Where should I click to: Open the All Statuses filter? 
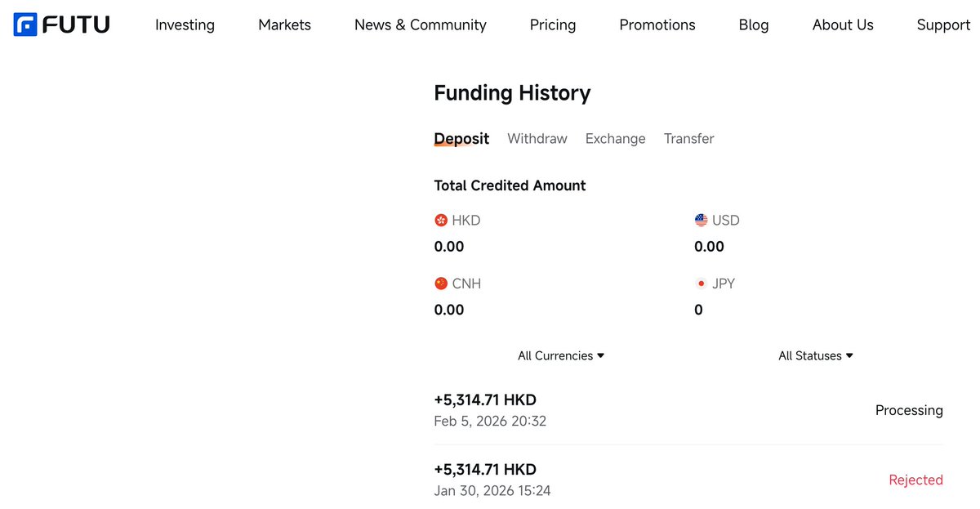pyautogui.click(x=815, y=355)
